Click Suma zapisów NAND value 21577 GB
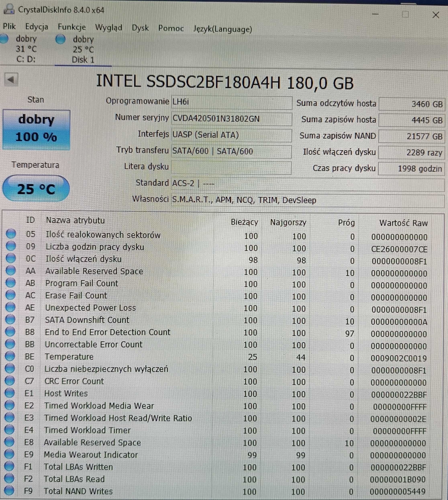448x500 pixels. 411,136
